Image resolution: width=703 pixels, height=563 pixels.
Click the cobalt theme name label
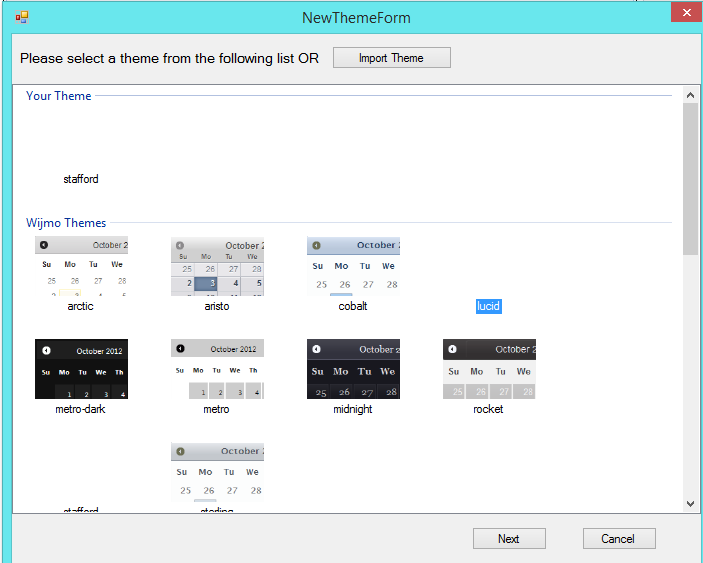(x=352, y=306)
